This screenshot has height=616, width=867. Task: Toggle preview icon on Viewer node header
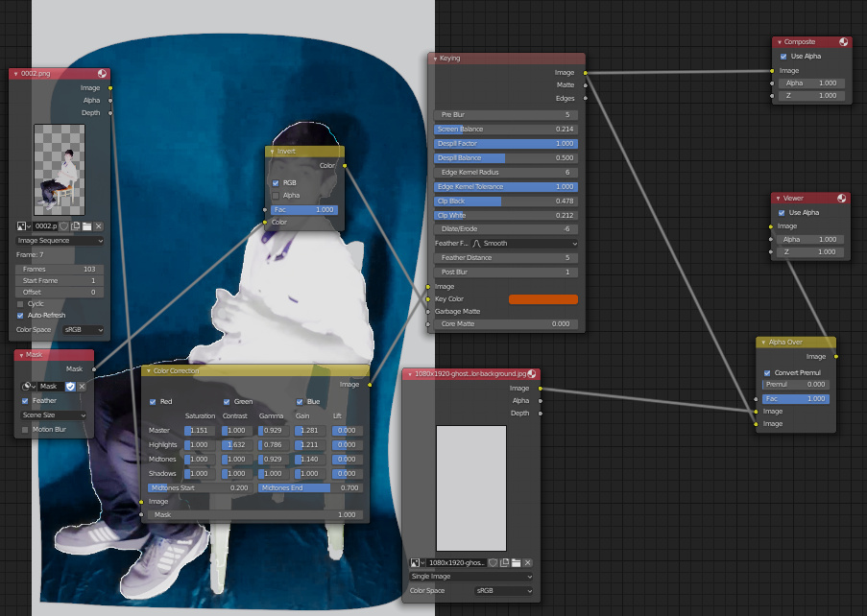click(x=842, y=199)
